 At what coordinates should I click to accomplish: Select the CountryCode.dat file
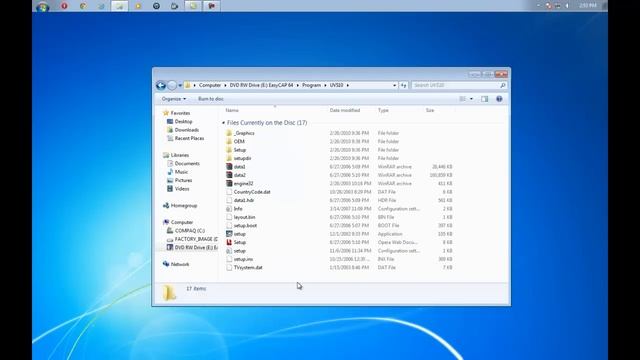[x=252, y=192]
